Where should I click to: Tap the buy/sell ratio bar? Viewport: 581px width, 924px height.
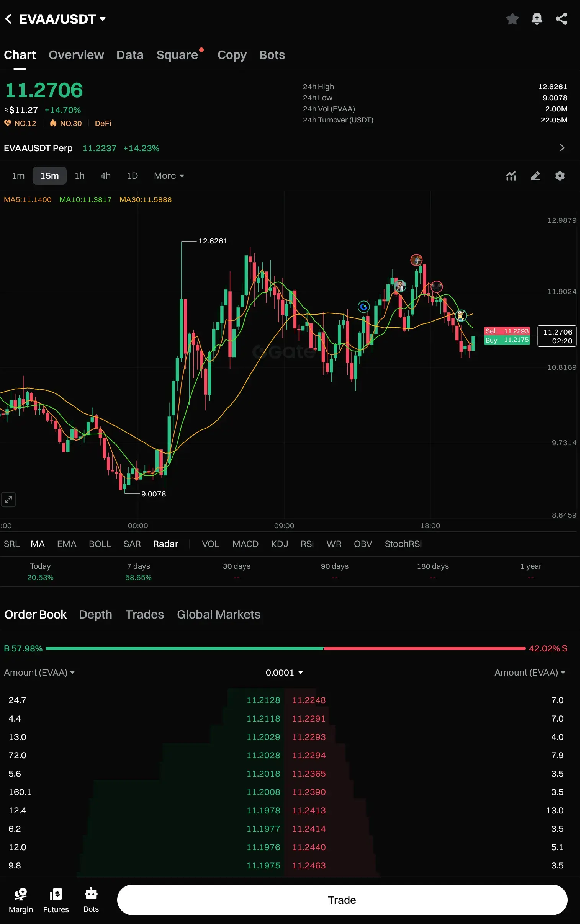click(285, 648)
